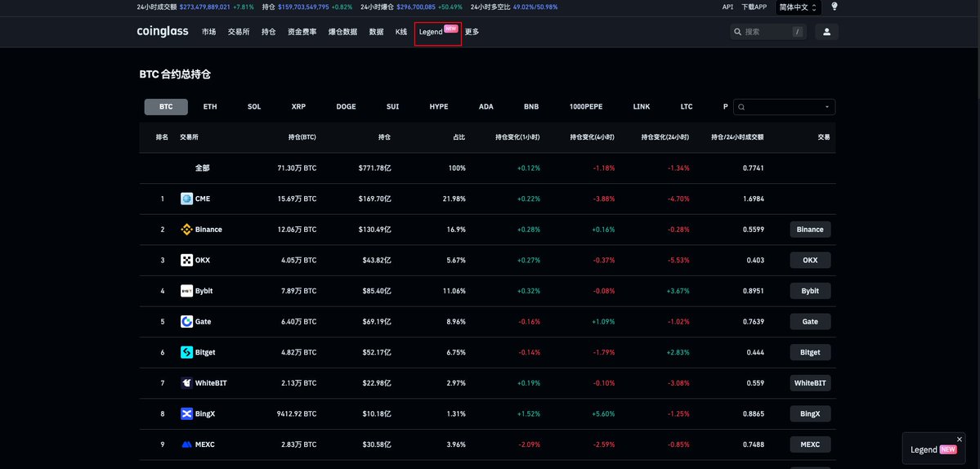Click the Bybit trade button

click(x=810, y=290)
